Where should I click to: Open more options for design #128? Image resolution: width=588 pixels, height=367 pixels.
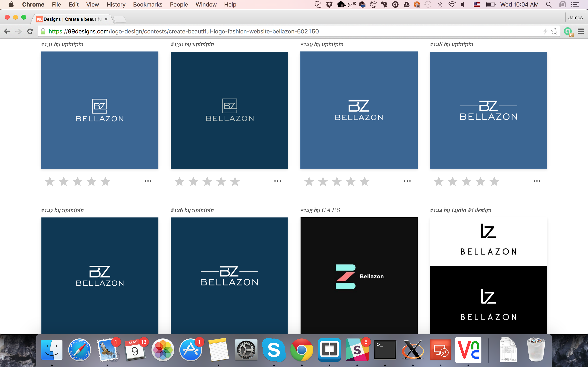pyautogui.click(x=537, y=181)
